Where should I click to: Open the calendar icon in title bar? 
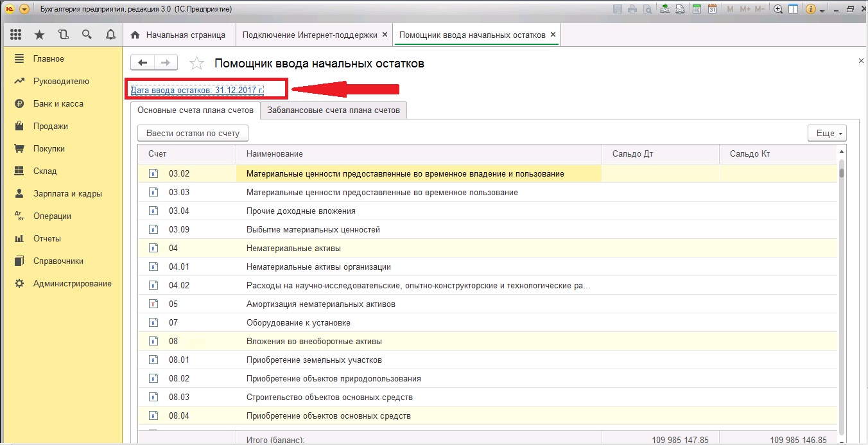[x=712, y=9]
